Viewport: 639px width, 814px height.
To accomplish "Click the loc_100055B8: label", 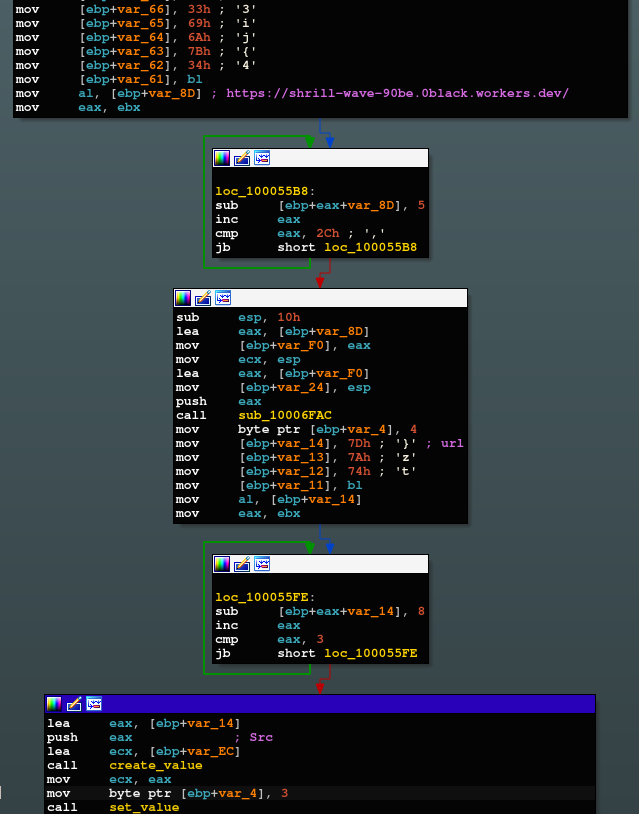I will coord(265,191).
